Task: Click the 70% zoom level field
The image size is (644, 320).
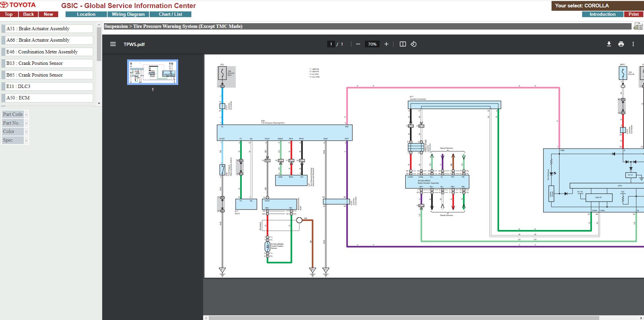Action: 372,44
